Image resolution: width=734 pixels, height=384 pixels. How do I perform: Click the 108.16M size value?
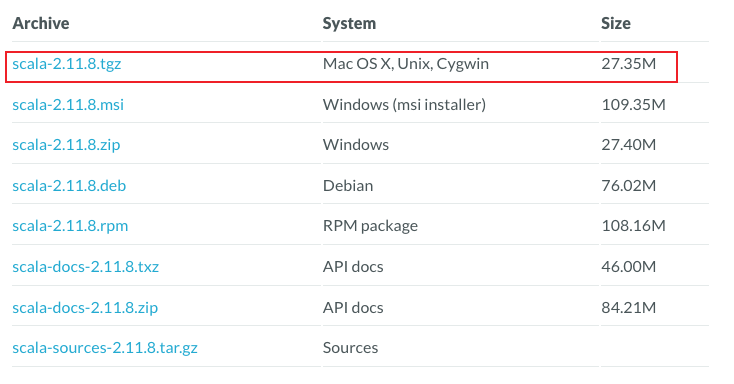(x=633, y=226)
